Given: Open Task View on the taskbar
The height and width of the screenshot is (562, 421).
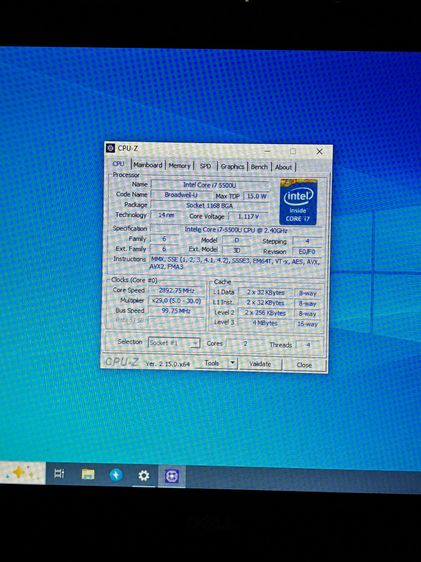Looking at the screenshot, I should 59,473.
